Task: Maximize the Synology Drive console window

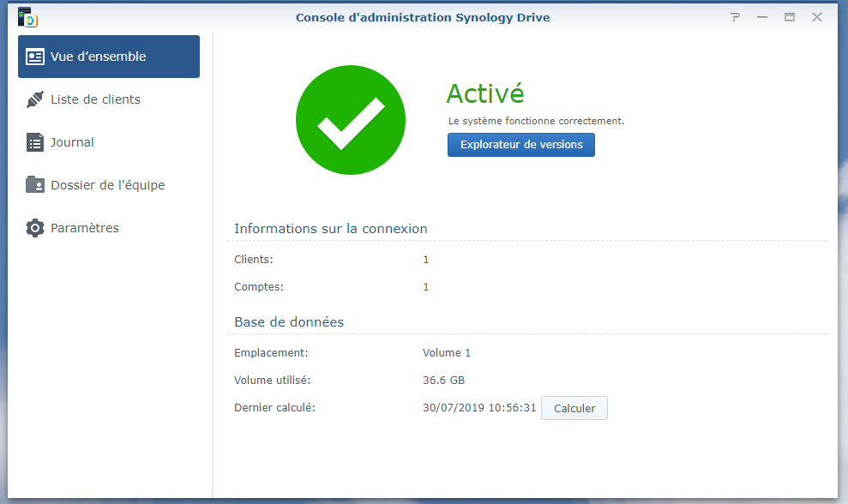Action: coord(790,17)
